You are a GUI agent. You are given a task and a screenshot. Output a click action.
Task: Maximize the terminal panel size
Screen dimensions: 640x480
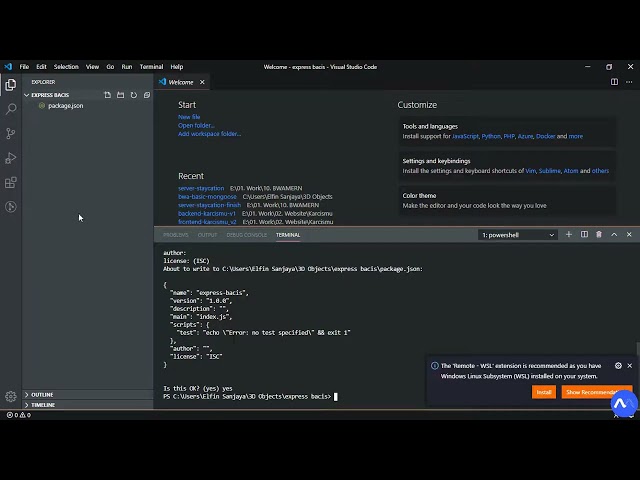pyautogui.click(x=614, y=235)
